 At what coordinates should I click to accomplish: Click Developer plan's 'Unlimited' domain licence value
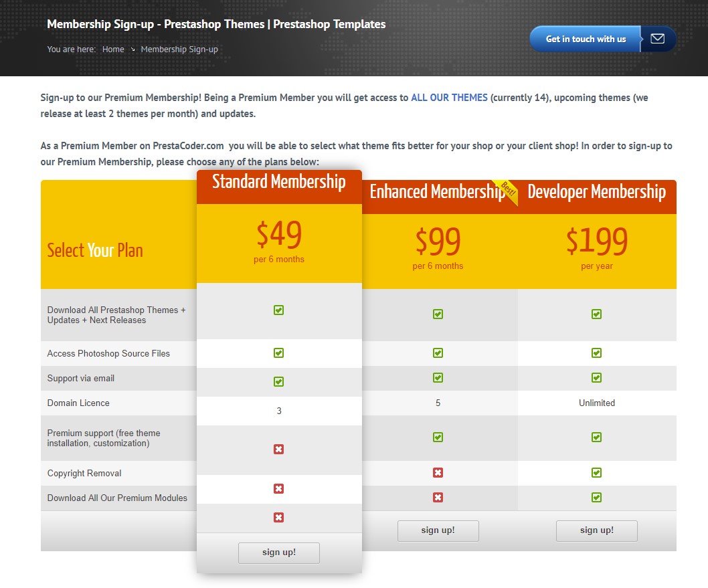point(597,403)
